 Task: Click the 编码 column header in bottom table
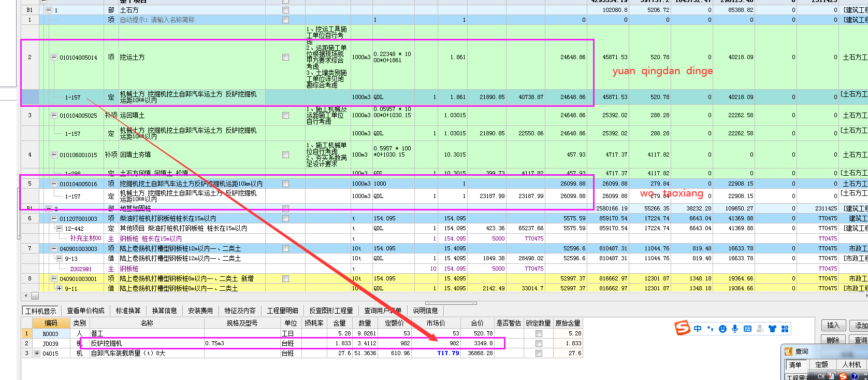51,323
